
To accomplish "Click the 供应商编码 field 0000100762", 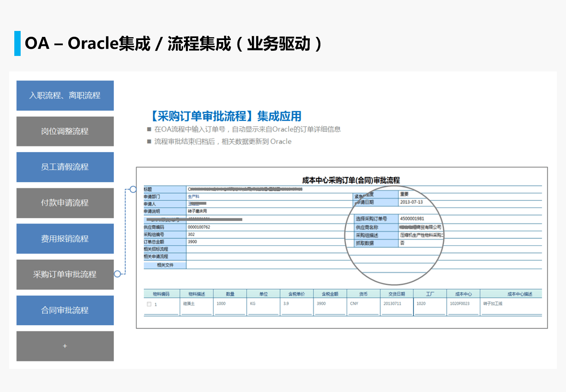I will pyautogui.click(x=199, y=227).
